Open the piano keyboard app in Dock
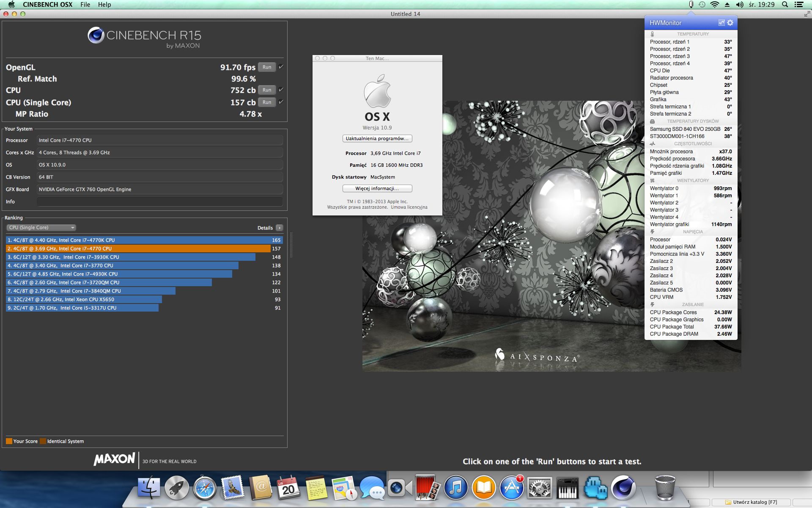Screen dimensions: 812x508 pyautogui.click(x=568, y=488)
